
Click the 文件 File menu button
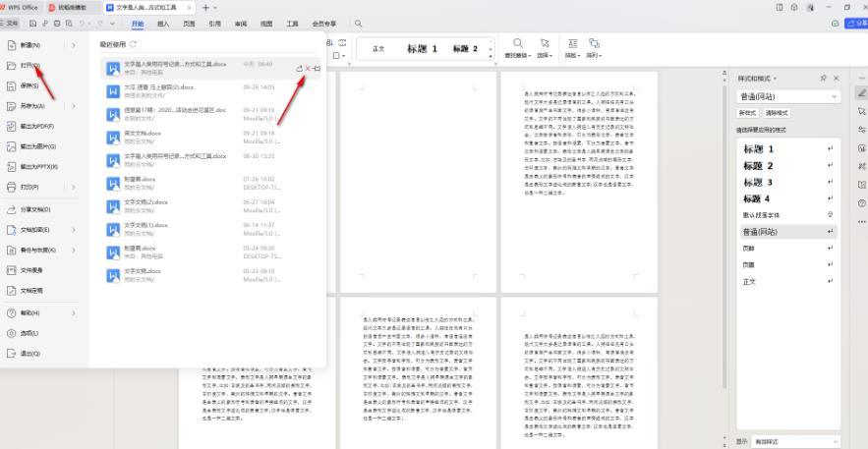(10, 24)
